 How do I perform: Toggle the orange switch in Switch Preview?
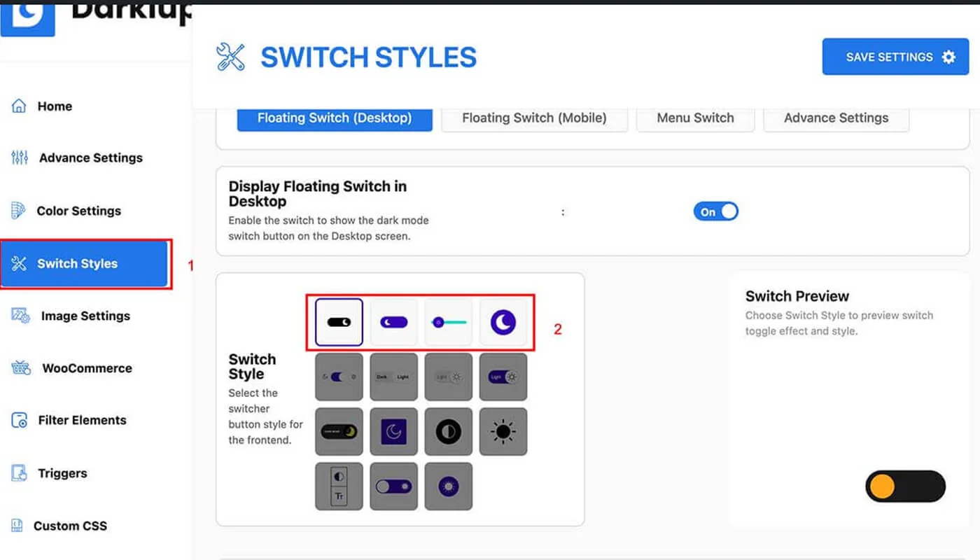tap(905, 486)
